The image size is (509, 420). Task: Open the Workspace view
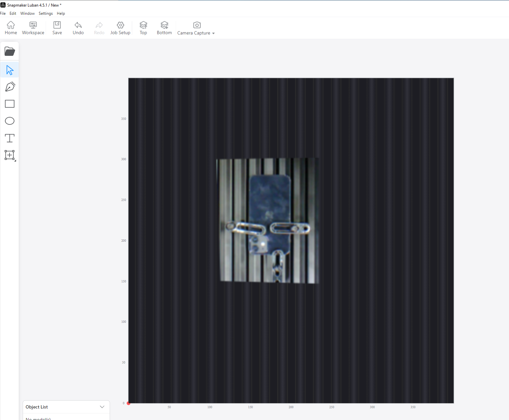tap(33, 28)
